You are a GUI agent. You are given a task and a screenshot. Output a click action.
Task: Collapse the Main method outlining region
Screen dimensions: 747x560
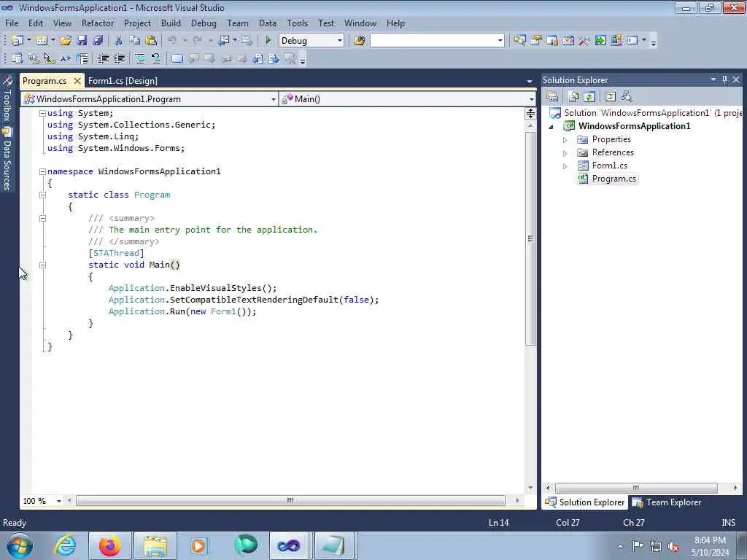(x=42, y=265)
